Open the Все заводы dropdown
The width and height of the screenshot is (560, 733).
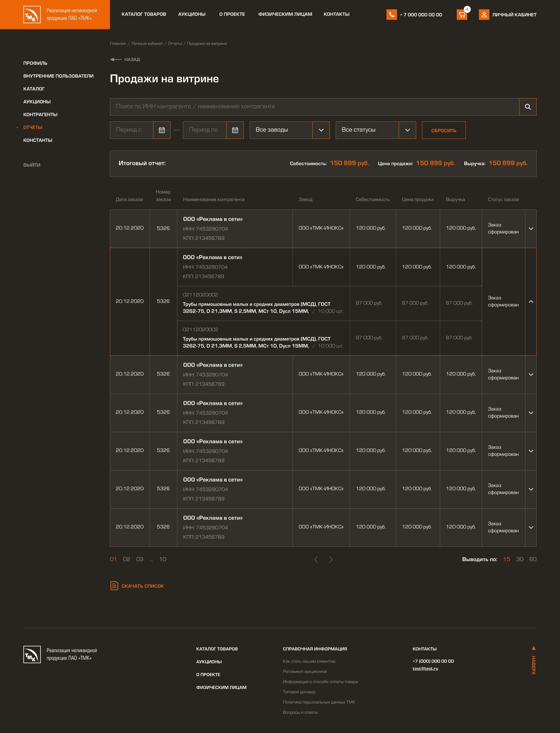tap(290, 130)
